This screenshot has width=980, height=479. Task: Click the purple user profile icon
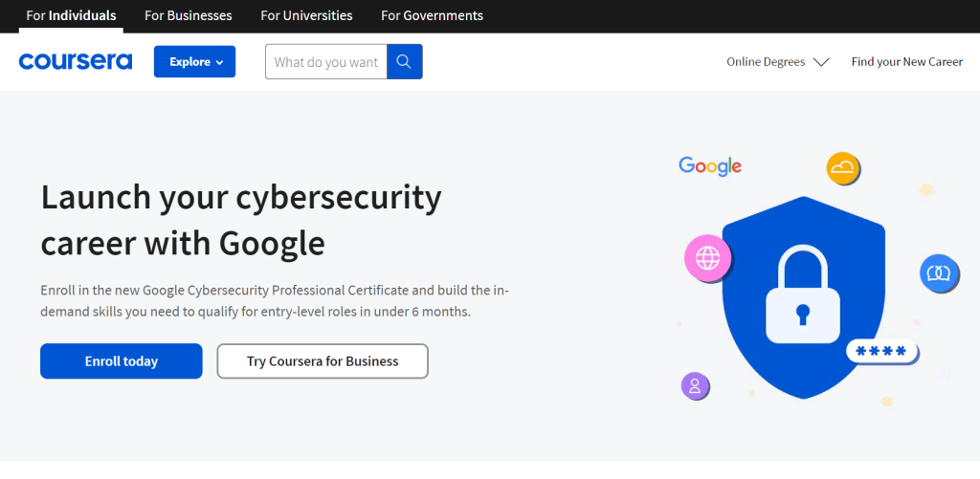tap(695, 386)
